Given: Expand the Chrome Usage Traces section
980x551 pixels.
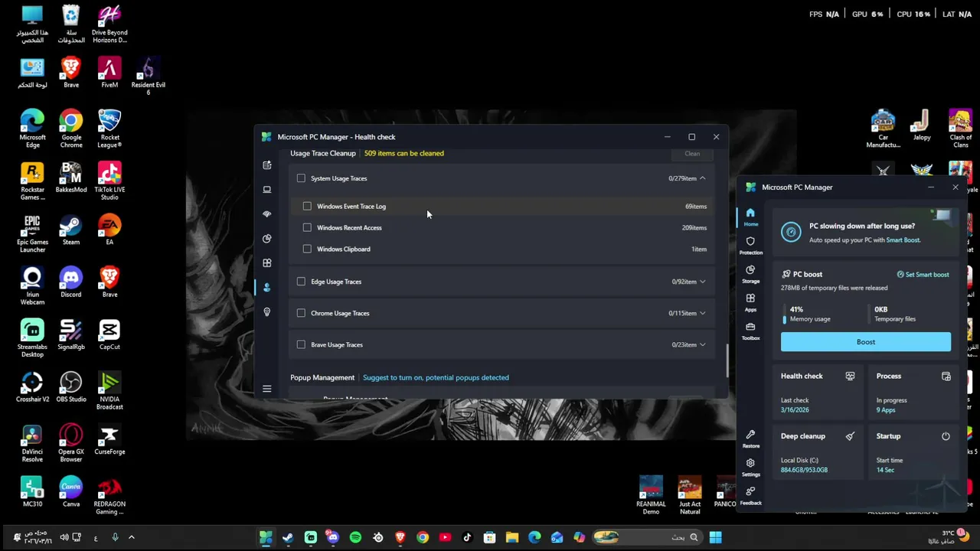Looking at the screenshot, I should tap(702, 313).
